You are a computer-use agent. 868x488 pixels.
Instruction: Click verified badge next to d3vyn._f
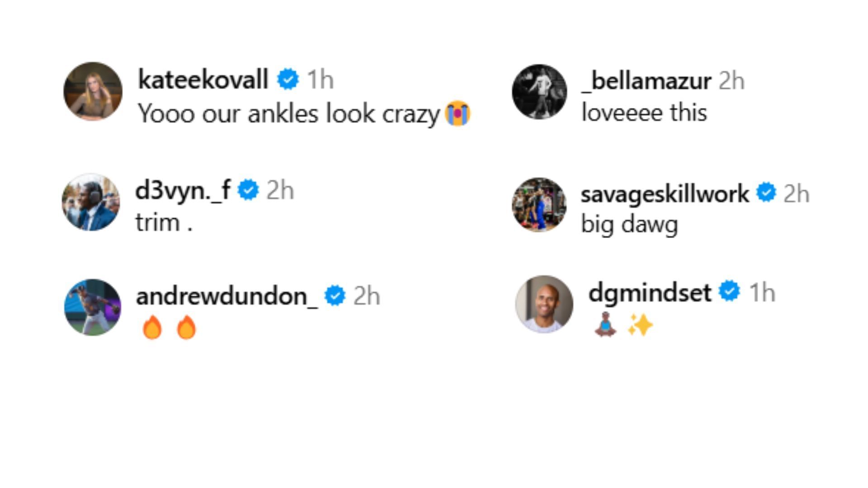[248, 190]
